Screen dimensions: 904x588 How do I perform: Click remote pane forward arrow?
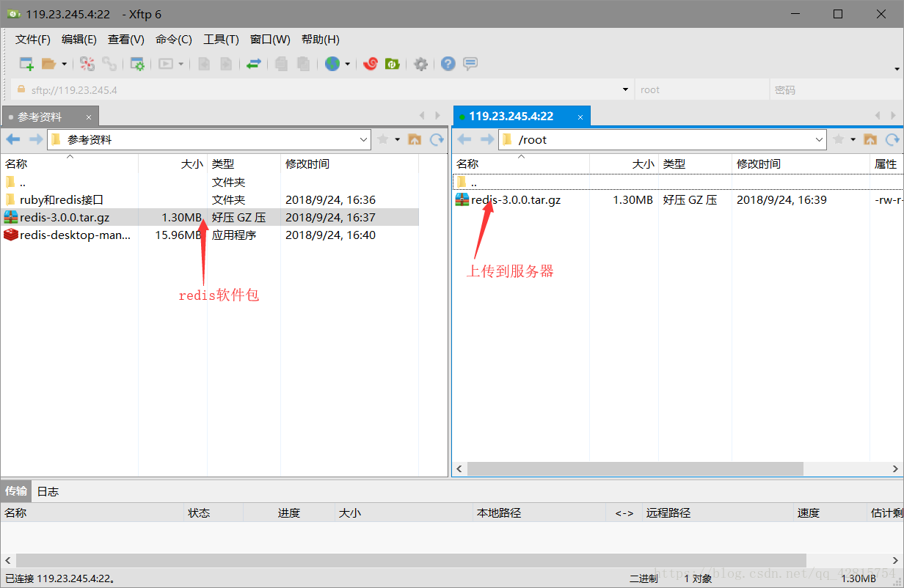coord(487,139)
